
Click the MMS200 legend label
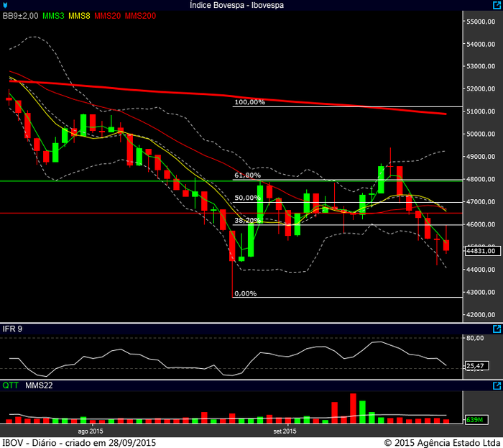pos(140,15)
